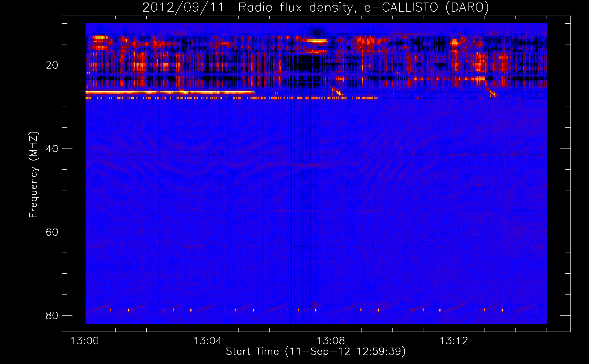Click the '20' frequency tick label
Viewport: 589px width, 364px height.
[52, 65]
